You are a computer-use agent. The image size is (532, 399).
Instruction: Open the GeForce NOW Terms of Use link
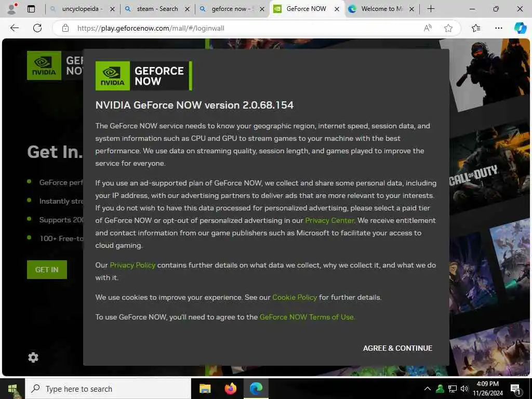click(x=307, y=317)
